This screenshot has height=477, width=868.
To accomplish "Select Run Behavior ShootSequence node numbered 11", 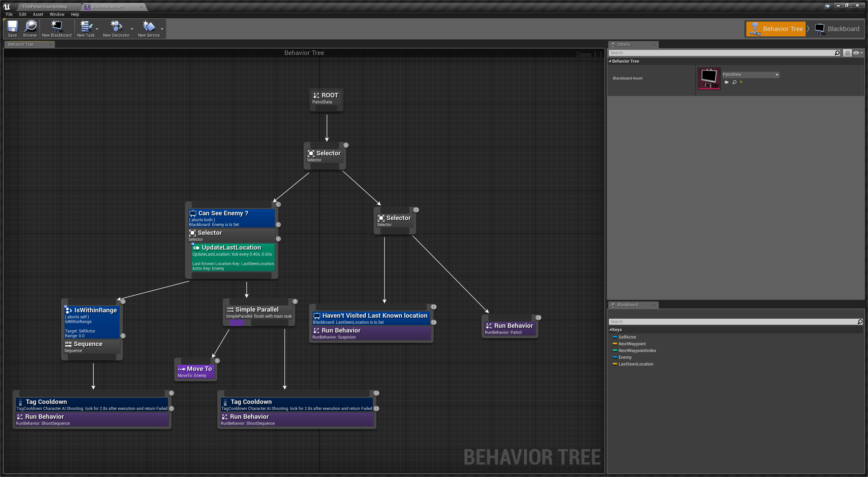I will click(297, 419).
